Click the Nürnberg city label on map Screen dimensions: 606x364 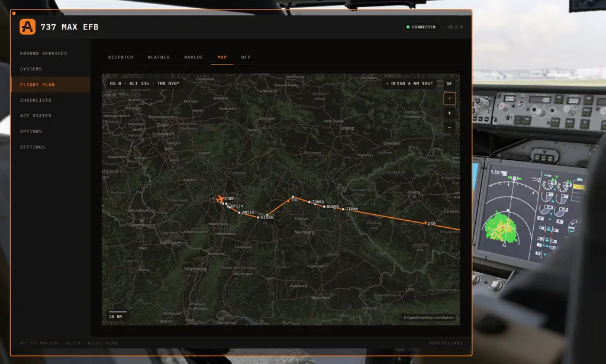pos(305,232)
